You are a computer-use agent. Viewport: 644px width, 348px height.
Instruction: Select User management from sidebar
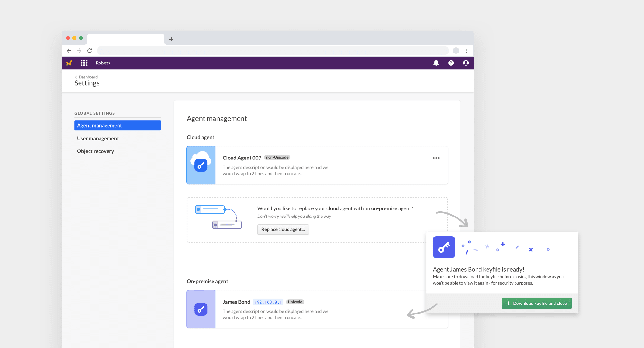98,138
